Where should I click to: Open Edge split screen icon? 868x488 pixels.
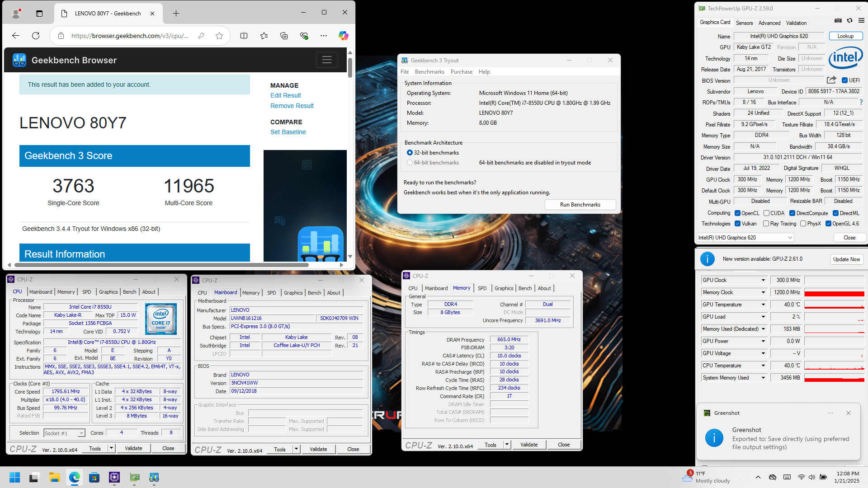click(x=244, y=36)
